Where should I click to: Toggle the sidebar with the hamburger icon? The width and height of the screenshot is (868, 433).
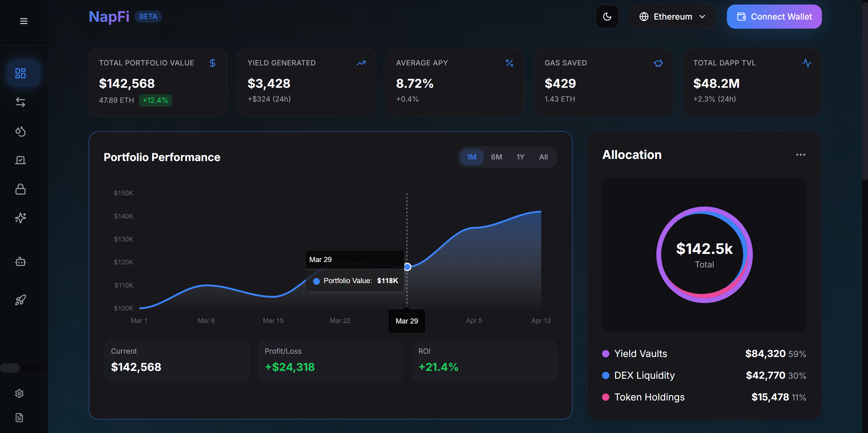[24, 21]
